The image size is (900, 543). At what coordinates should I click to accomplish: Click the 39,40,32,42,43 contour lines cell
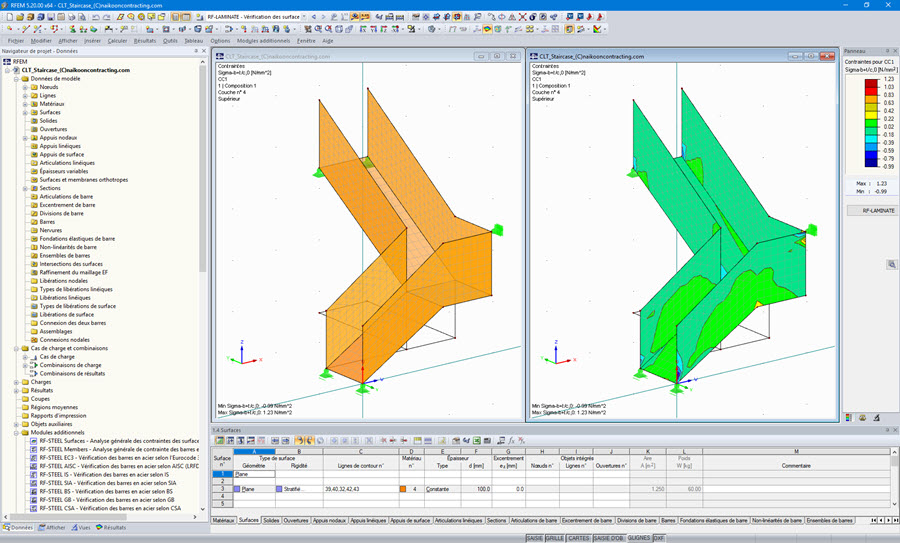click(x=361, y=489)
